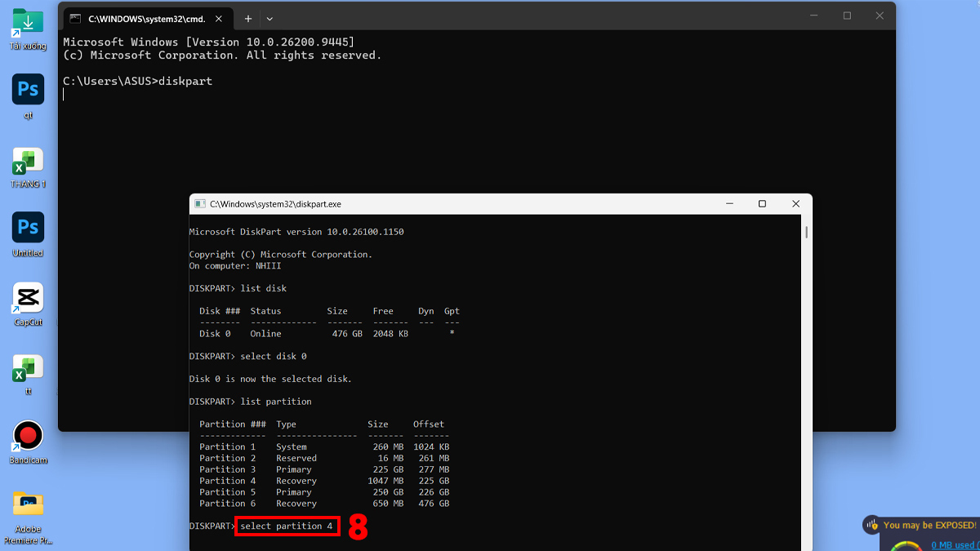The width and height of the screenshot is (980, 551).
Task: Minimize the diskpart.exe window
Action: click(x=728, y=204)
